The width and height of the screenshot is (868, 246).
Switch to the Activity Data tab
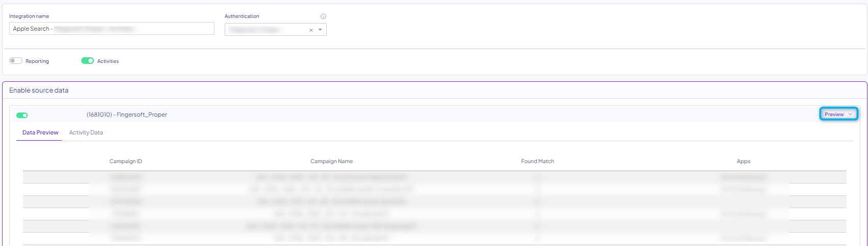(x=86, y=132)
